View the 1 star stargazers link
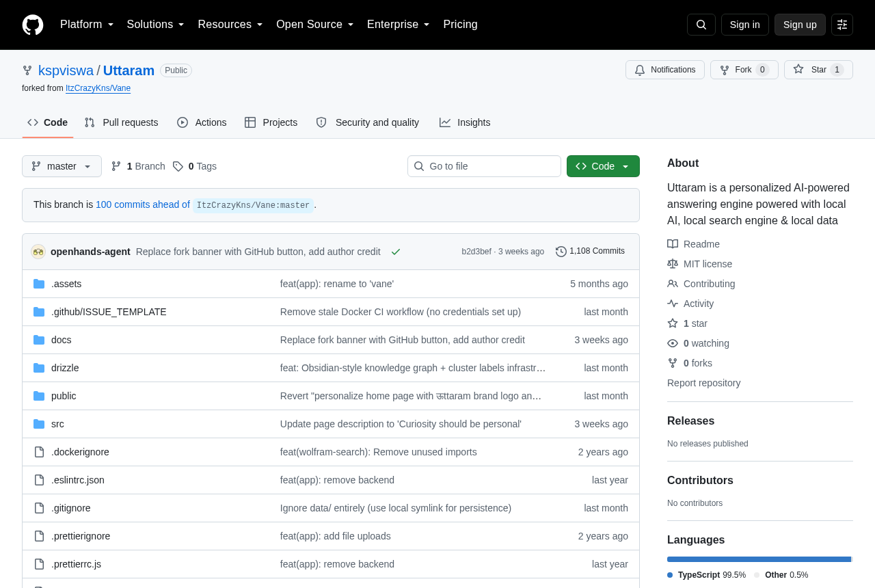The width and height of the screenshot is (875, 588). pos(687,323)
